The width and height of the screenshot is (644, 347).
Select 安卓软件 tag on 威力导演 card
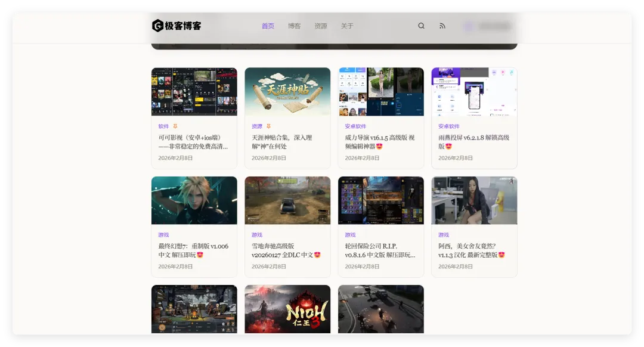pos(355,126)
